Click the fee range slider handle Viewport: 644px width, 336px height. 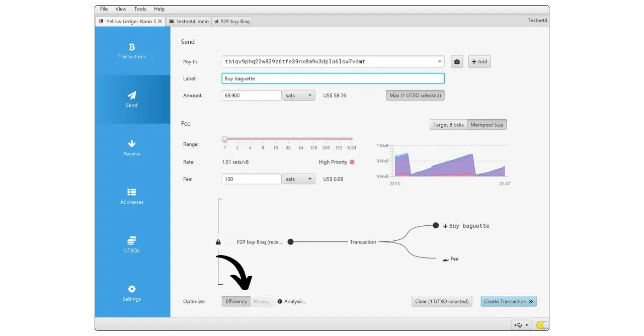click(225, 139)
